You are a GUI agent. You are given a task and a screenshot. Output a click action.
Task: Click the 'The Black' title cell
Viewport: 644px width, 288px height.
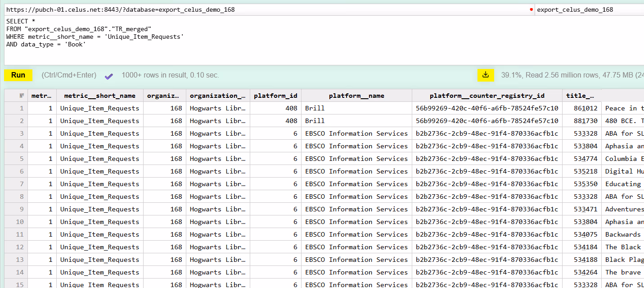623,247
